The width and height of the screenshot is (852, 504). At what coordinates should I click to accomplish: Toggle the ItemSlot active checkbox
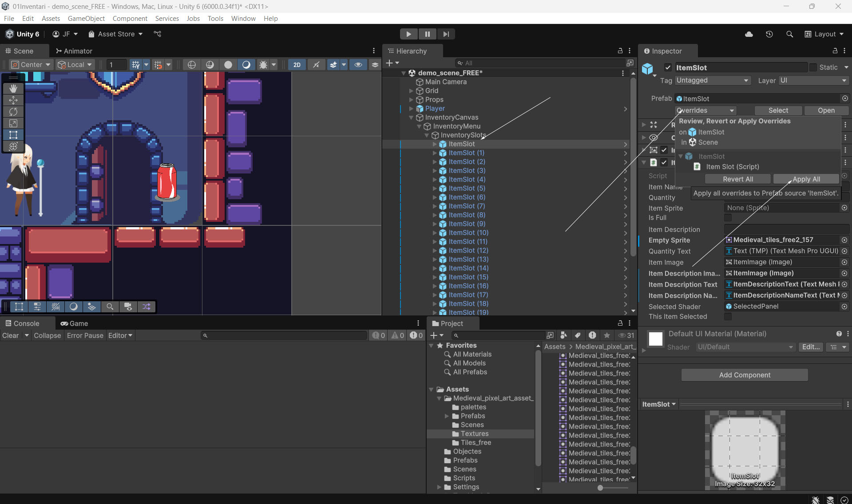pos(668,67)
